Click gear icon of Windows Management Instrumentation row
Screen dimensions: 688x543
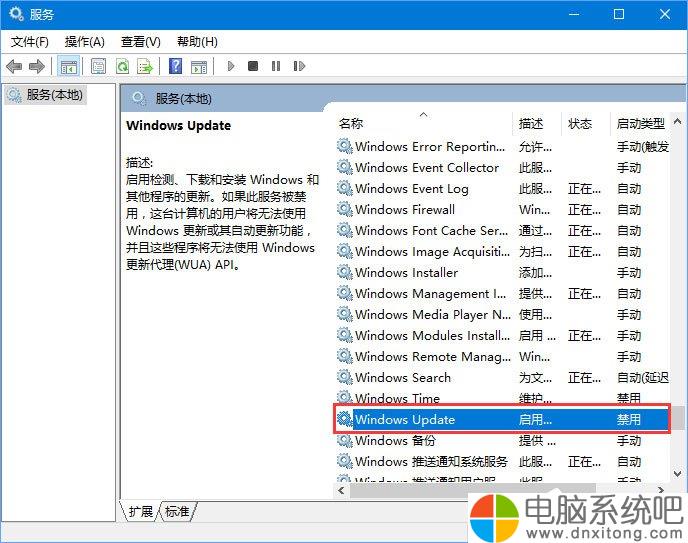(x=345, y=293)
